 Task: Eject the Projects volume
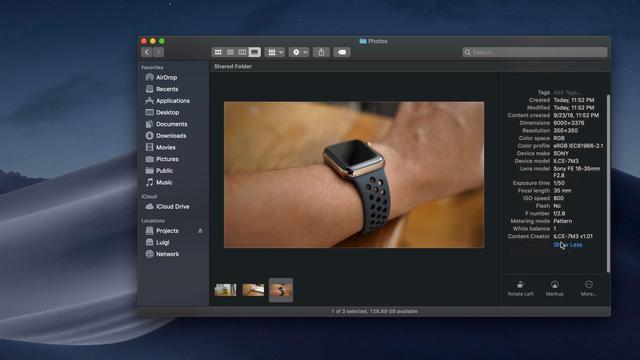[200, 231]
